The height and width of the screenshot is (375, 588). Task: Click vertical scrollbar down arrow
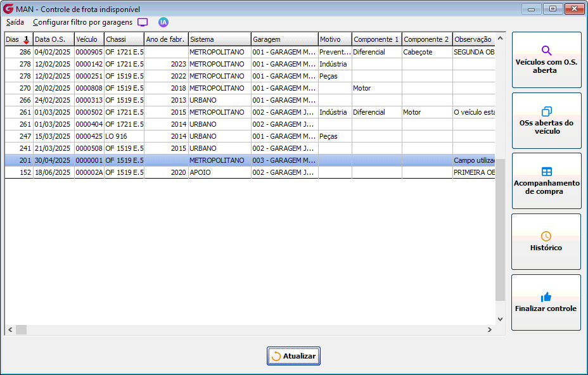point(500,319)
